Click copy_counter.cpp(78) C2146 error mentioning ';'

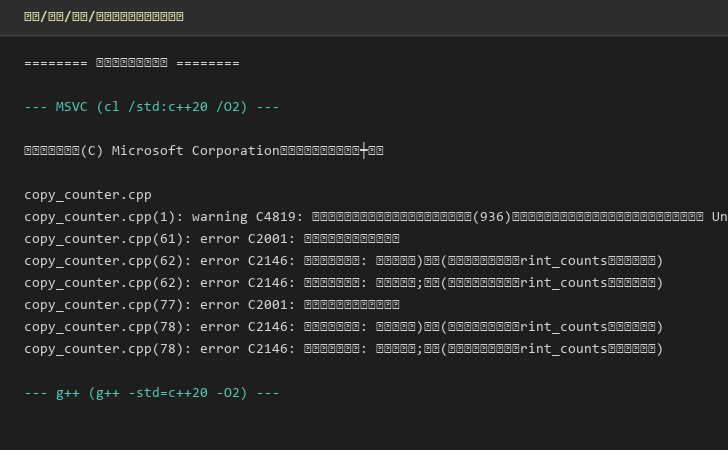click(x=344, y=349)
